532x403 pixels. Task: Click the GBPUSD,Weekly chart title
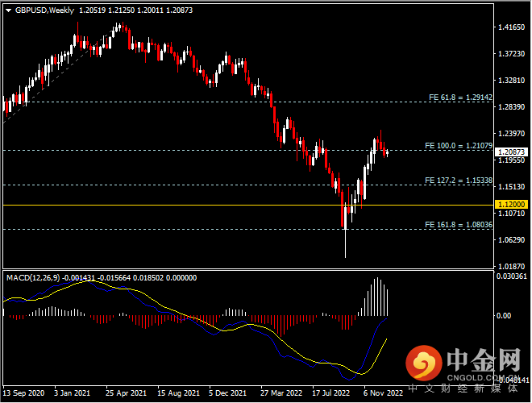pos(44,10)
